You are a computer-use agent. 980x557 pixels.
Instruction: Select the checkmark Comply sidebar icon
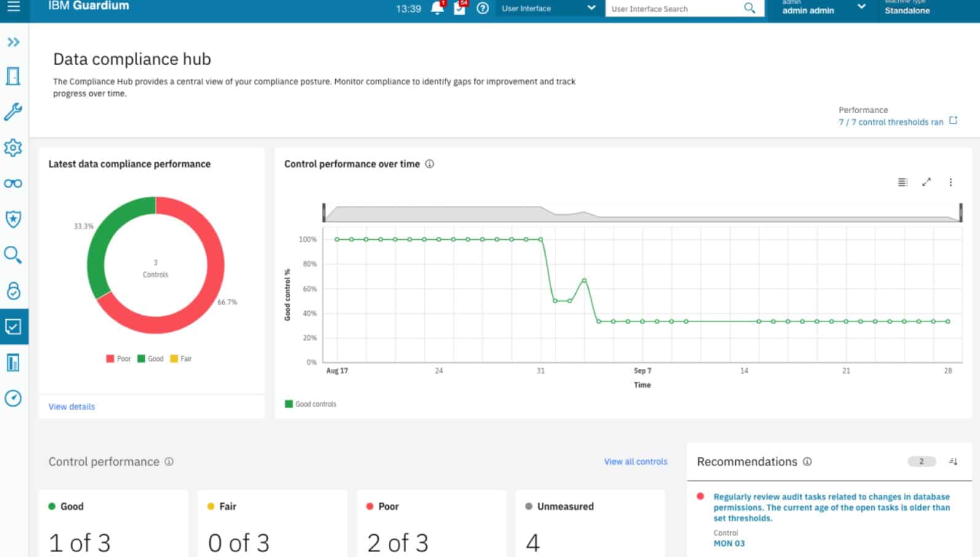click(x=14, y=326)
